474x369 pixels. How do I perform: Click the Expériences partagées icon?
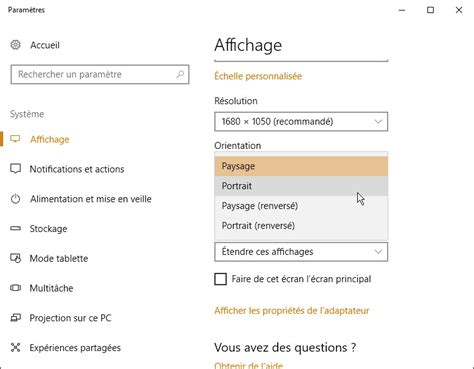15,347
